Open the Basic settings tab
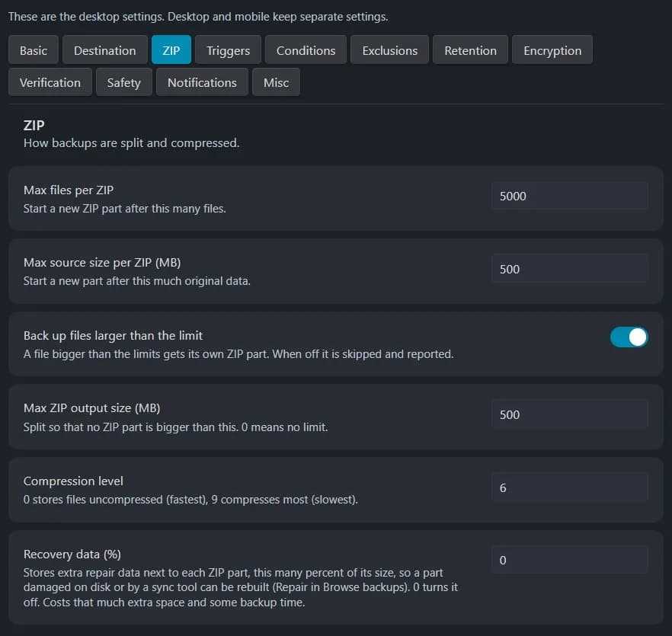The image size is (672, 636). click(x=34, y=50)
